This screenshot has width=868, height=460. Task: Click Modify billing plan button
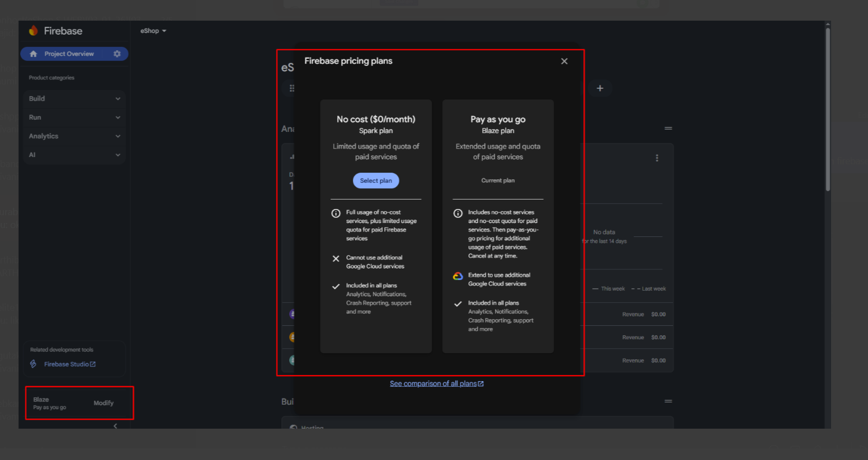pyautogui.click(x=103, y=403)
